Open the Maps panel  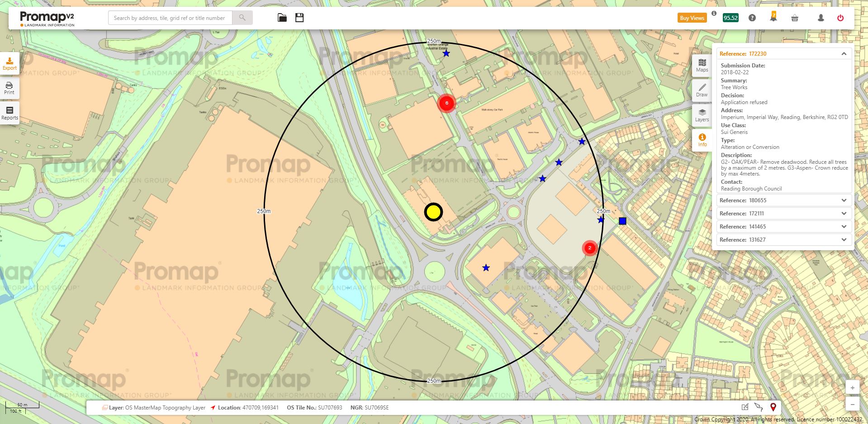[702, 65]
